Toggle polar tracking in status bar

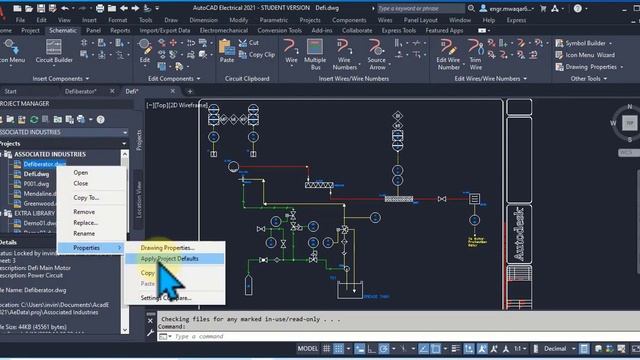pos(384,349)
